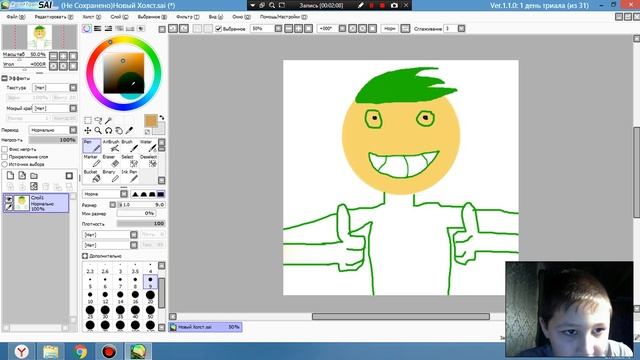Viewport: 640px width, 360px height.
Task: Create a new raster layer
Action: click(10, 176)
